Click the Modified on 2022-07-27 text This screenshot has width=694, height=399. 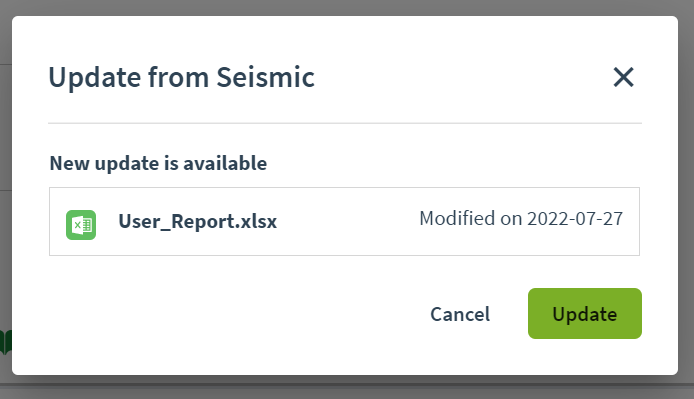click(x=521, y=218)
